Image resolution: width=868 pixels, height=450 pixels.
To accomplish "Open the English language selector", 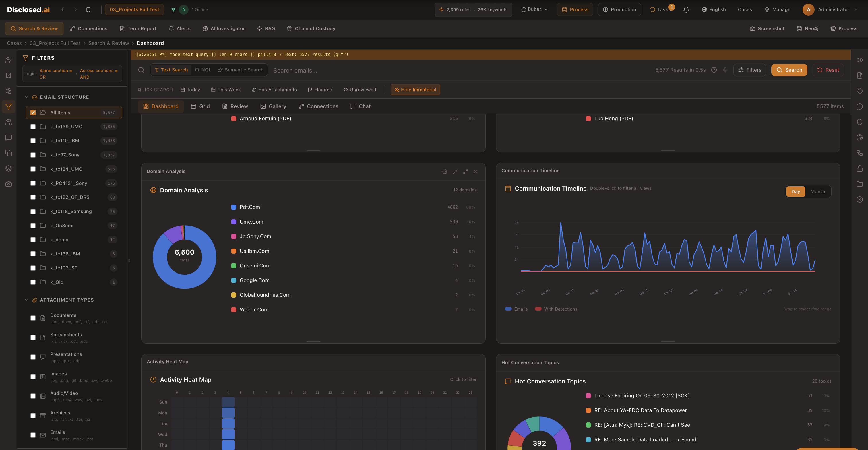I will [x=714, y=10].
